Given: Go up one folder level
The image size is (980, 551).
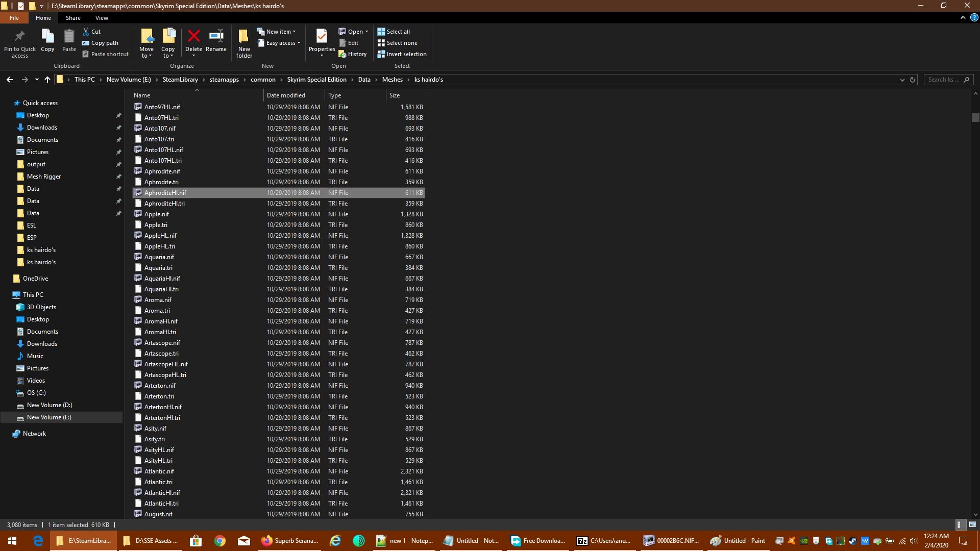Looking at the screenshot, I should [x=47, y=80].
